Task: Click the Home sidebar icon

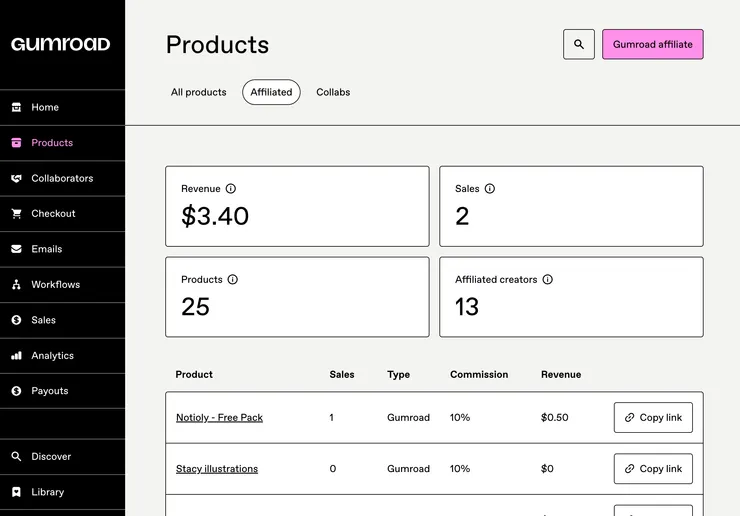Action: click(16, 107)
